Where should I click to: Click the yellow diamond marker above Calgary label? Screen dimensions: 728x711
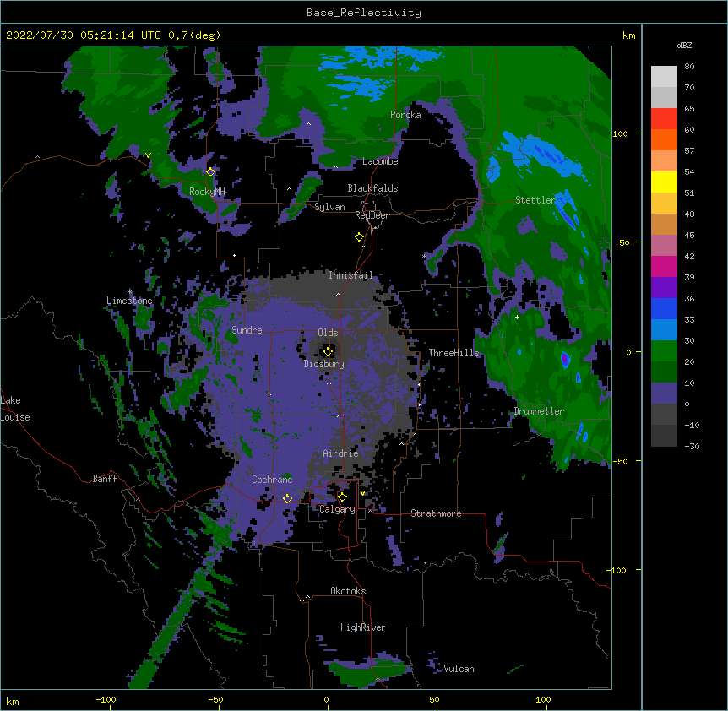[342, 497]
